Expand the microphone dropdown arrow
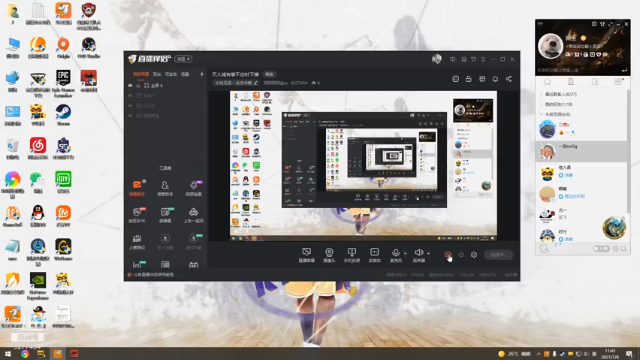The height and width of the screenshot is (360, 640). tap(405, 253)
